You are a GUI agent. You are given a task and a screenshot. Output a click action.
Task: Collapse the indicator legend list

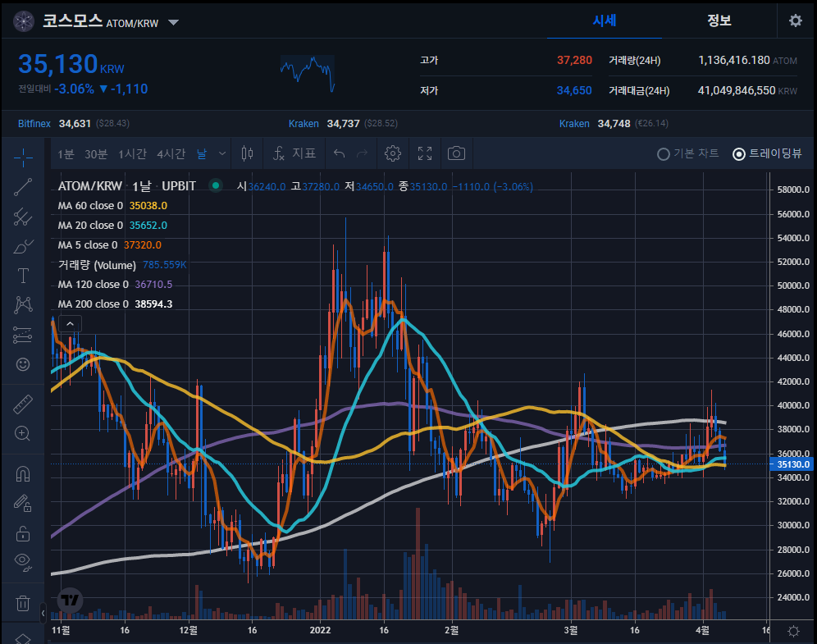coord(71,323)
